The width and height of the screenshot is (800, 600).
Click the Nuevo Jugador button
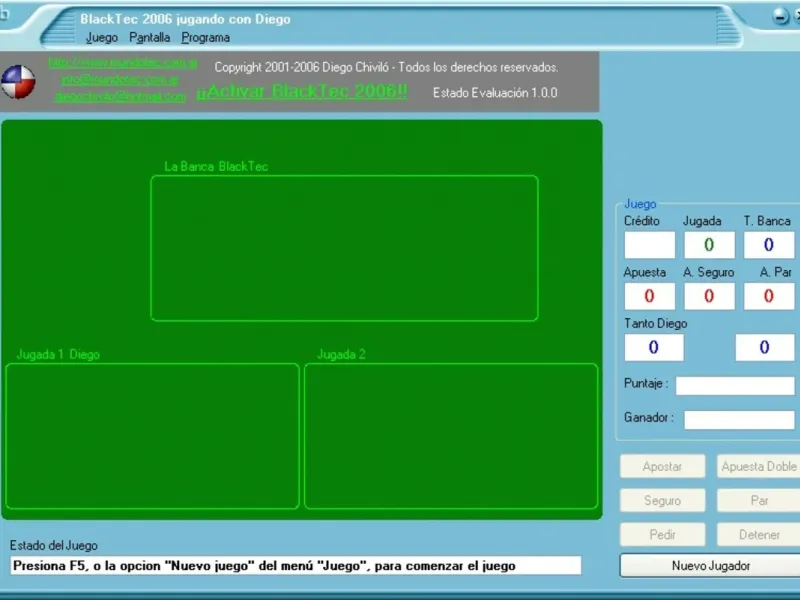[710, 566]
